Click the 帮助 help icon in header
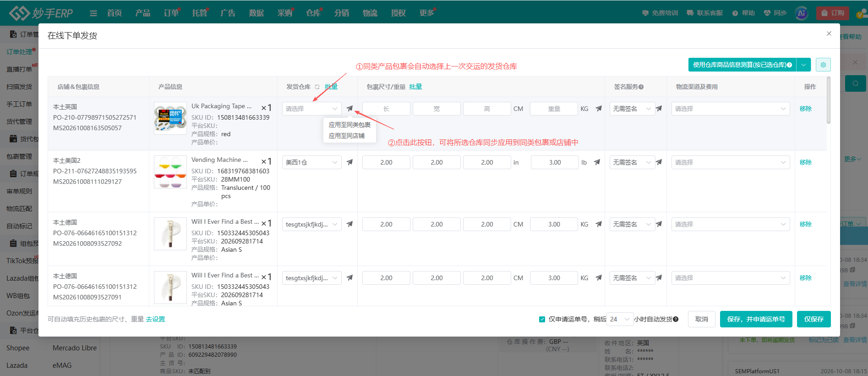The image size is (868, 376). 735,13
